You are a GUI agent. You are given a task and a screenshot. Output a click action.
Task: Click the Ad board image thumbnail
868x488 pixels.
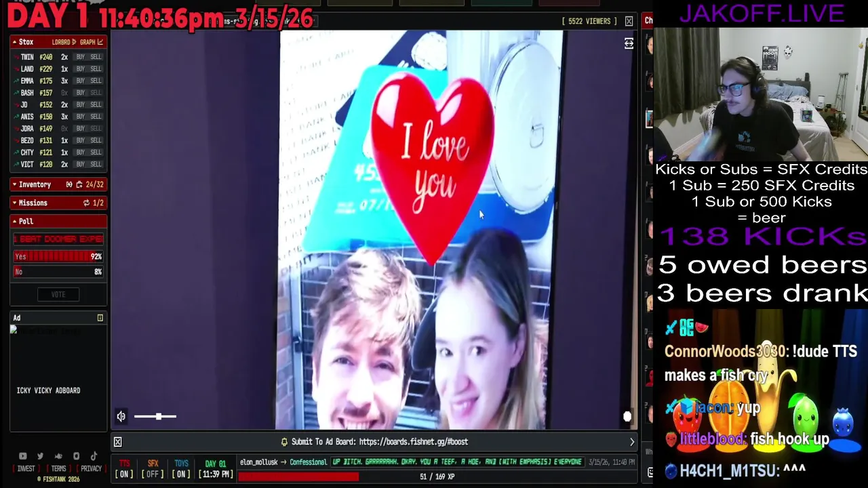pyautogui.click(x=14, y=331)
